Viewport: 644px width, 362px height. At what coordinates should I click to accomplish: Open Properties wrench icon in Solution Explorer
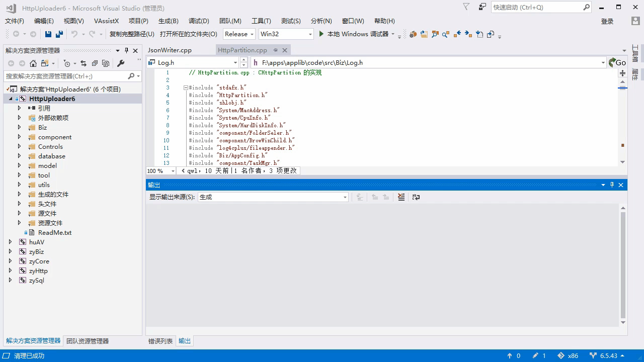121,63
